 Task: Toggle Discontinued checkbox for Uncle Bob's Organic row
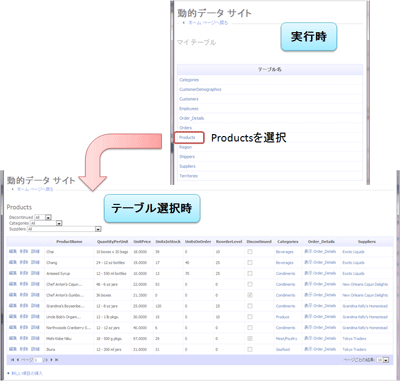250,317
